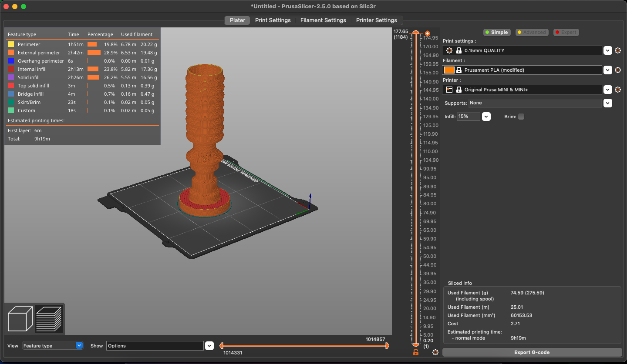Enable the Brim checkbox

click(x=521, y=117)
